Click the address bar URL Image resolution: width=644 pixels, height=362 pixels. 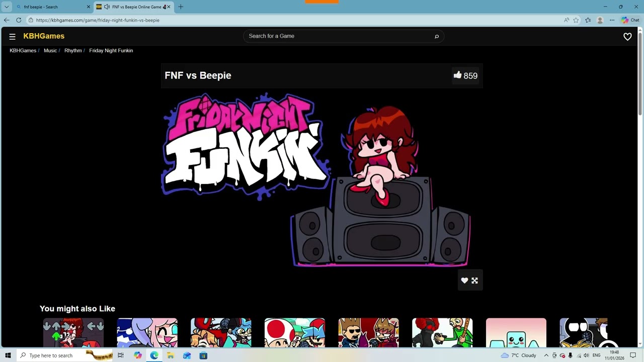[98, 20]
